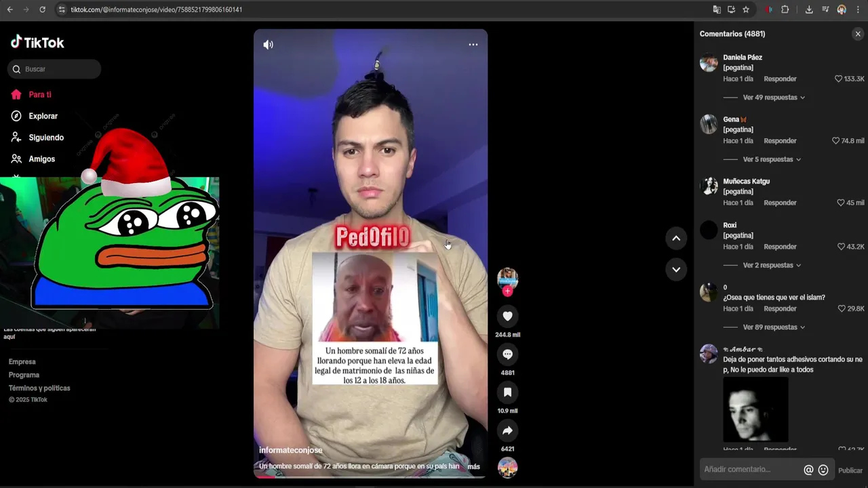Click the Buscar search field
The image size is (868, 488).
(54, 69)
